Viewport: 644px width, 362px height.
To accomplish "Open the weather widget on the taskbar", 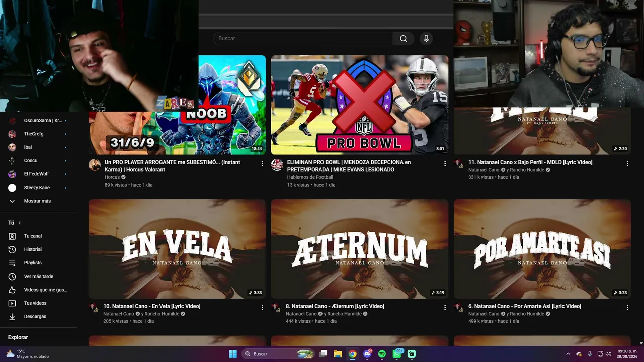I will 27,354.
